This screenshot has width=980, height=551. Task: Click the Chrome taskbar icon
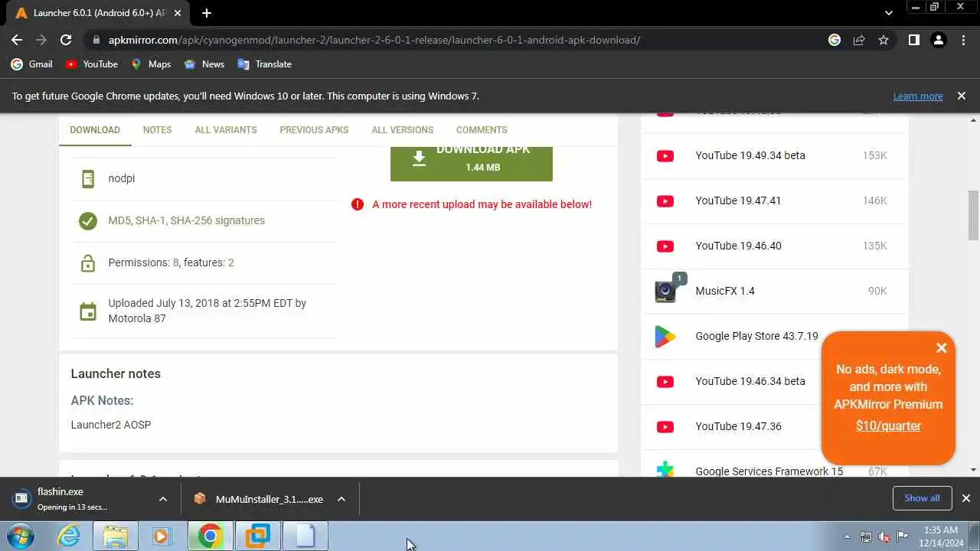(210, 536)
